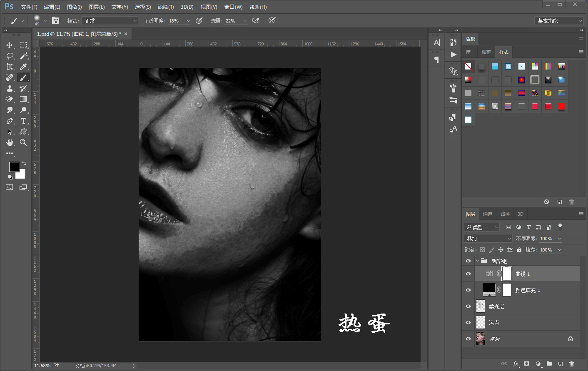Create a new style button
Screen dimensions: 588x371
click(559, 202)
